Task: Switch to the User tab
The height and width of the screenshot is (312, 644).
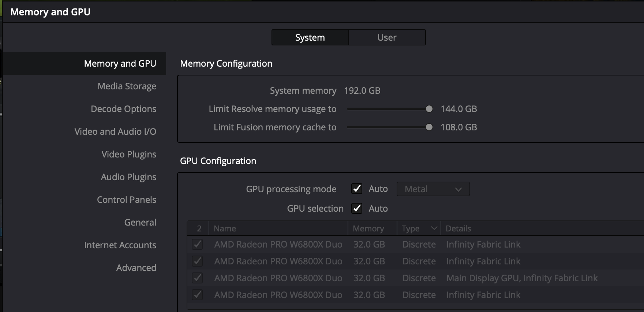Action: pos(387,37)
